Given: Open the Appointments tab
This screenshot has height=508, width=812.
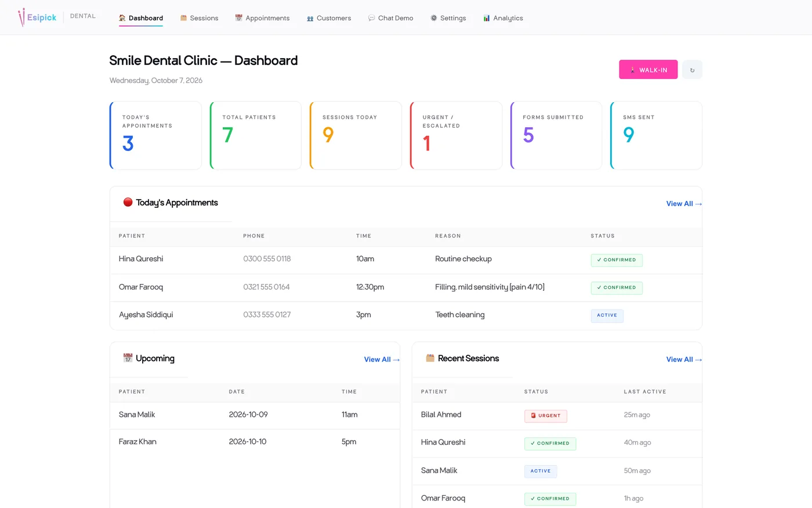Looking at the screenshot, I should tap(262, 18).
